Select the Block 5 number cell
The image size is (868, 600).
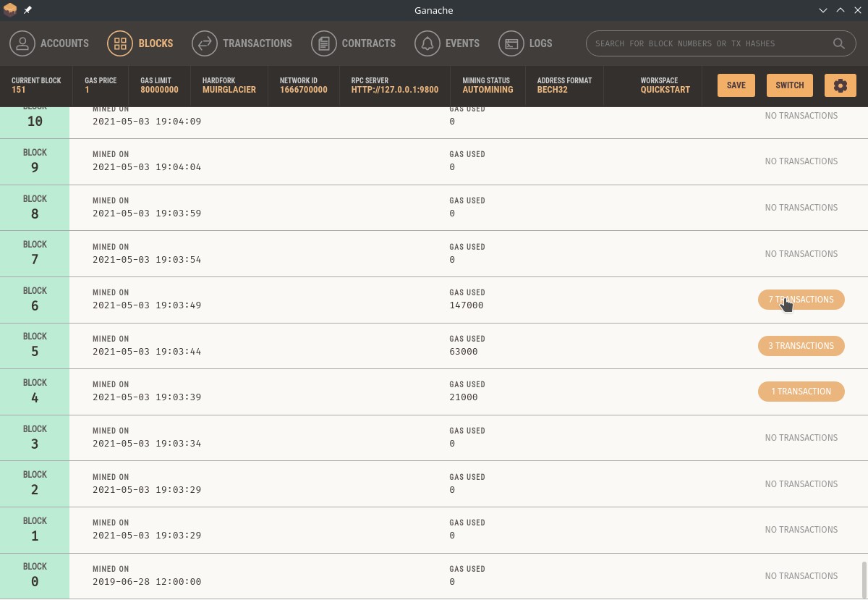coord(35,346)
